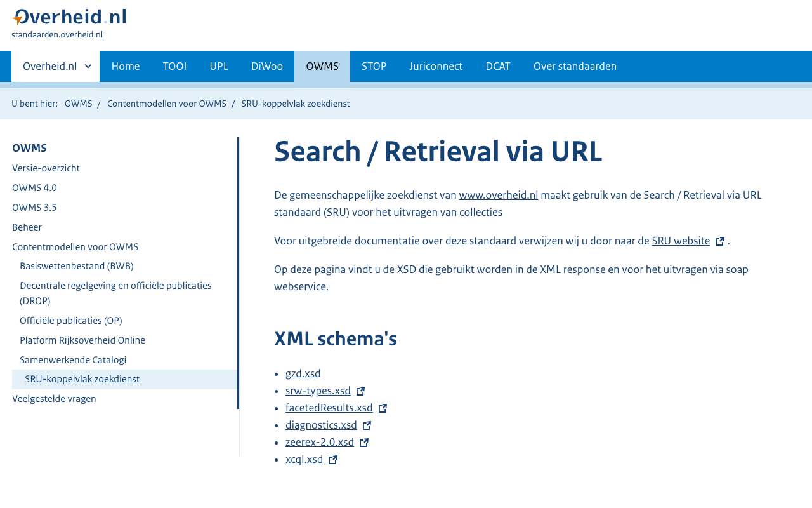The image size is (812, 508).
Task: Open the diagnostics.xsd schema link
Action: click(321, 425)
